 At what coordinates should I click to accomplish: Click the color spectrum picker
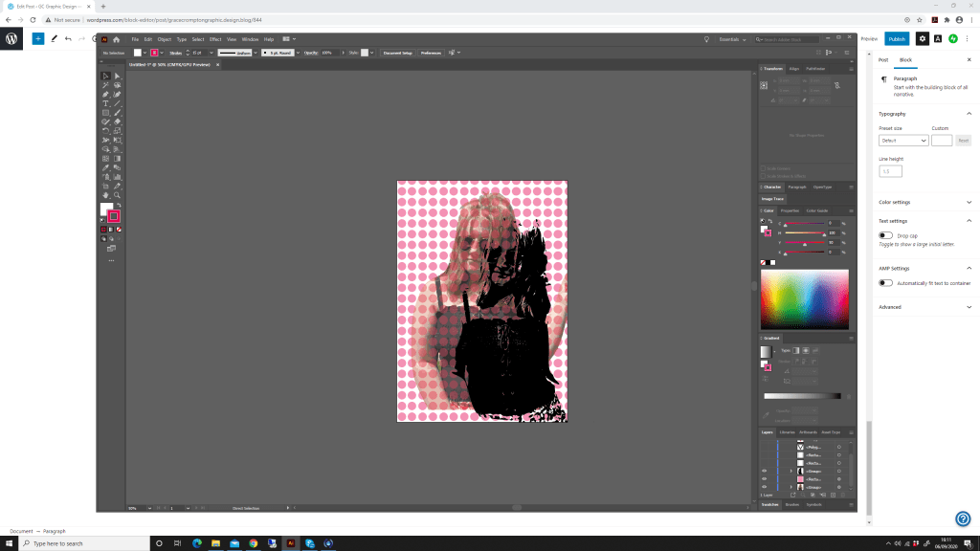(x=804, y=298)
